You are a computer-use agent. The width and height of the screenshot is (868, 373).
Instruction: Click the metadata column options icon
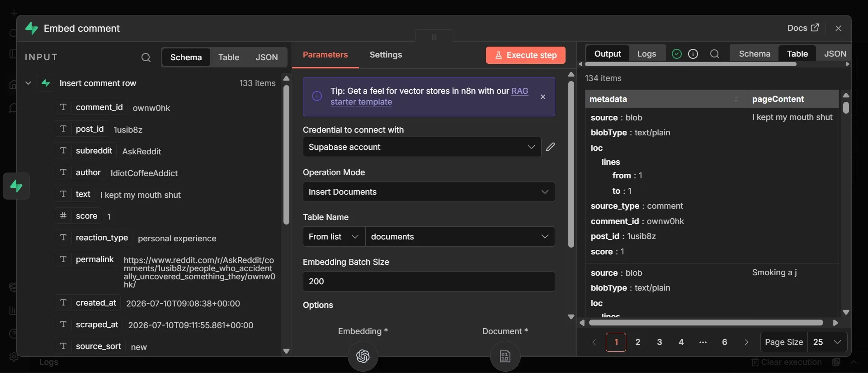[736, 99]
